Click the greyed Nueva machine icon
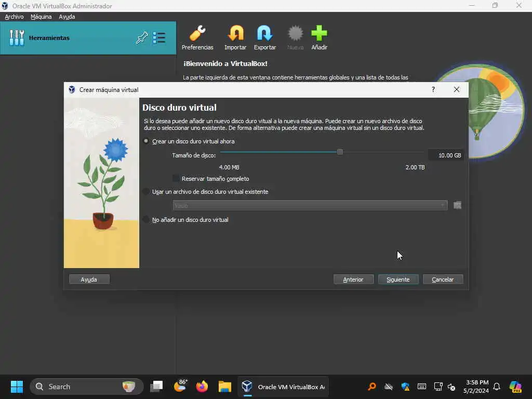 tap(295, 33)
